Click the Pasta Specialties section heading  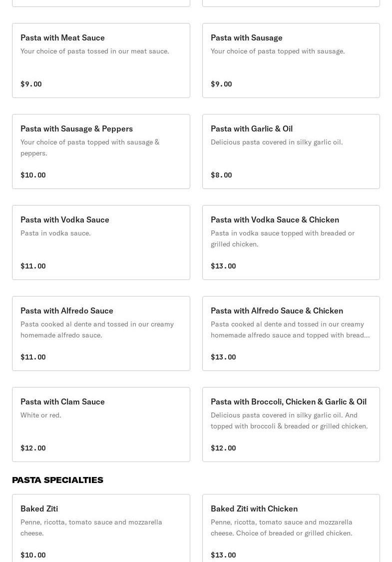click(x=58, y=480)
